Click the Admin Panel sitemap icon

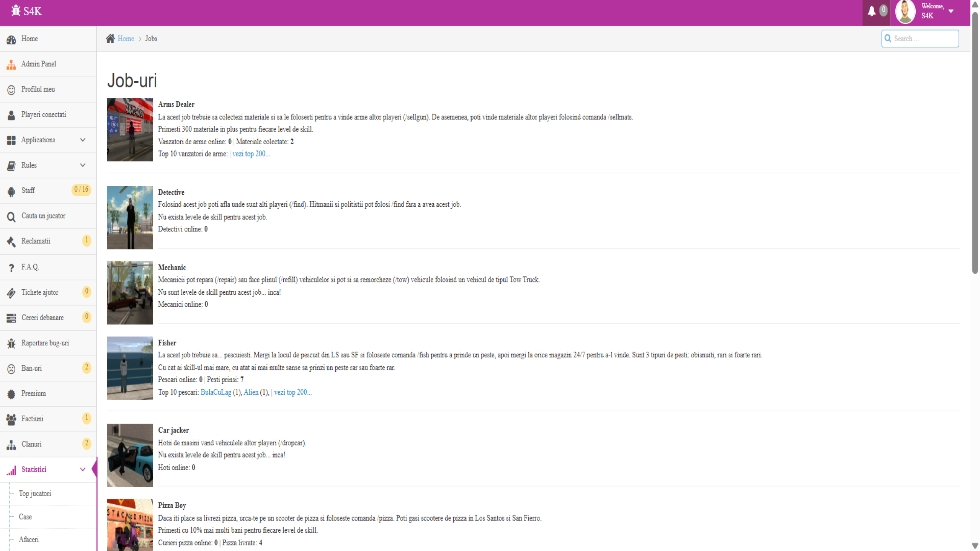(11, 65)
